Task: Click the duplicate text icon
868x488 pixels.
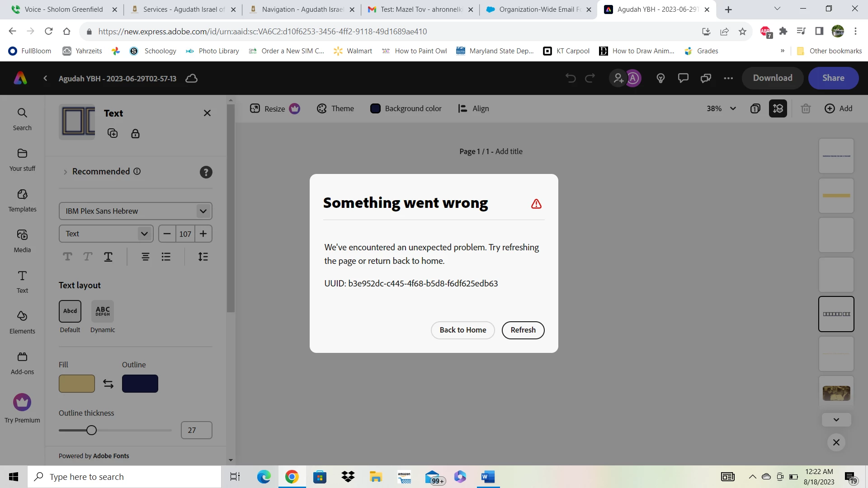Action: (x=113, y=133)
